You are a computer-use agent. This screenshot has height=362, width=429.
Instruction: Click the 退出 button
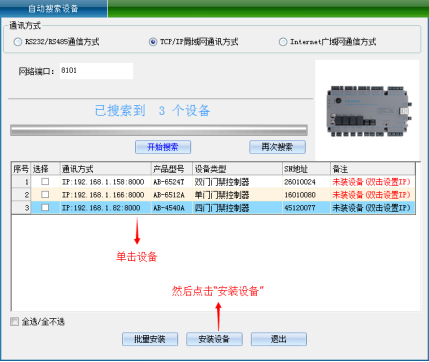click(x=279, y=339)
